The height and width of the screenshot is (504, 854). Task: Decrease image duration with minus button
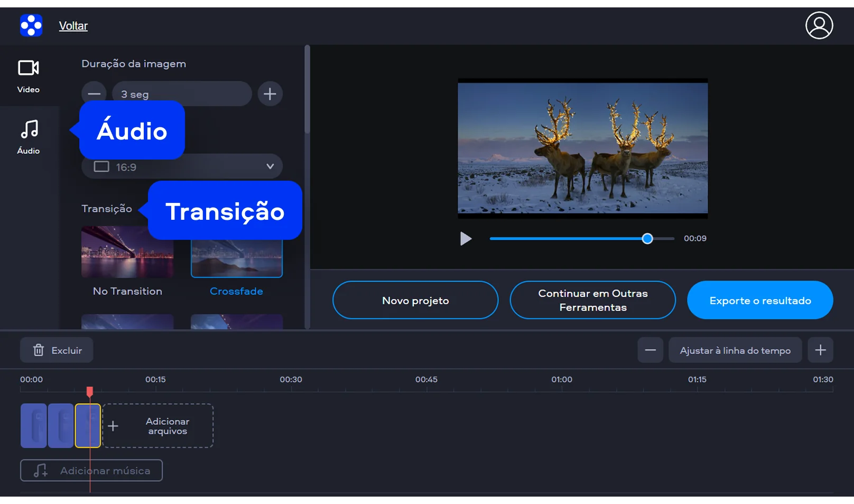tap(94, 94)
